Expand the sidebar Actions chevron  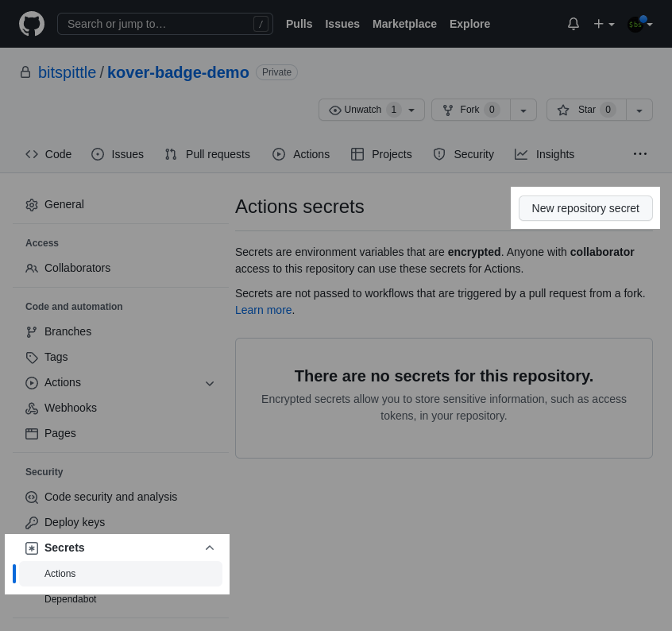click(210, 383)
